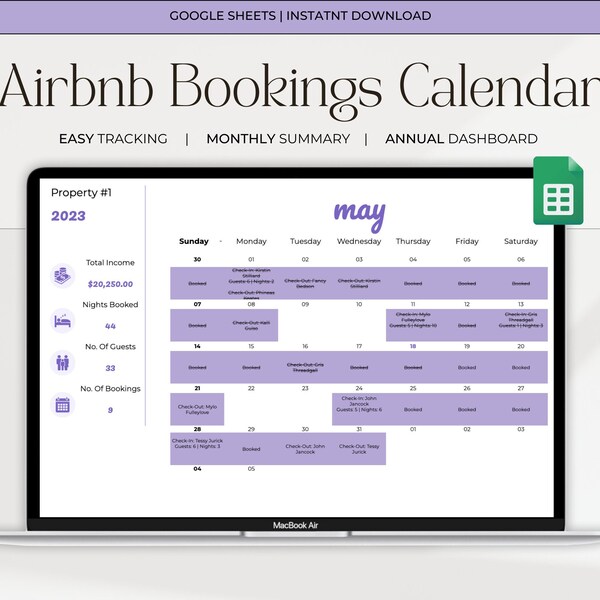Select the date number "09"
600x600 pixels.
pyautogui.click(x=305, y=304)
